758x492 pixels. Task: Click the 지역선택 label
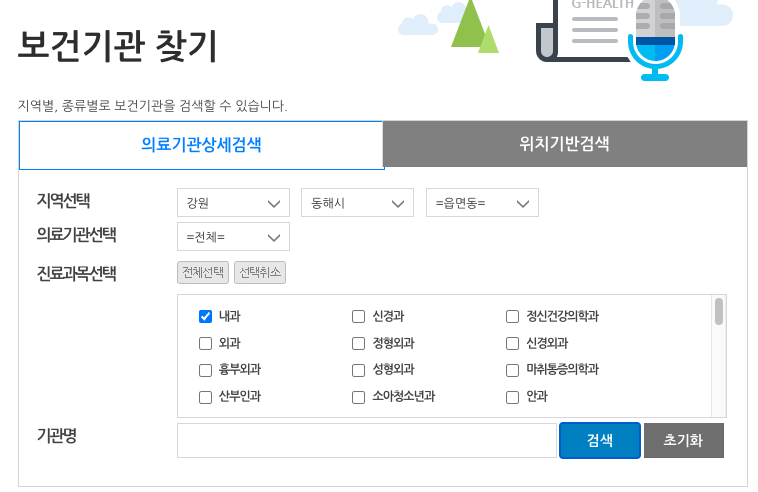(x=63, y=201)
